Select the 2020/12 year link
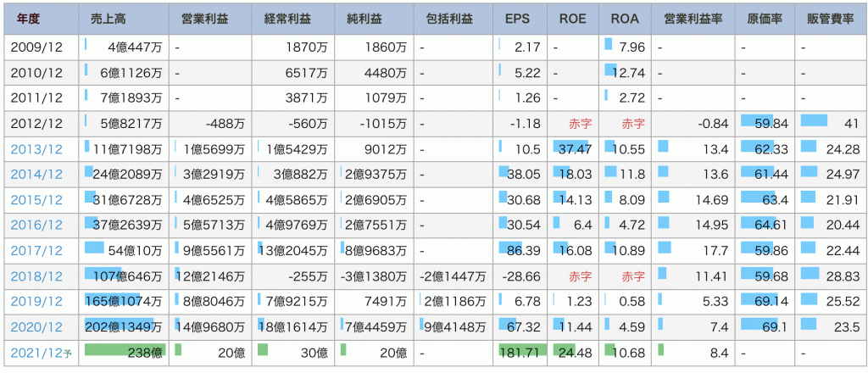 (35, 328)
